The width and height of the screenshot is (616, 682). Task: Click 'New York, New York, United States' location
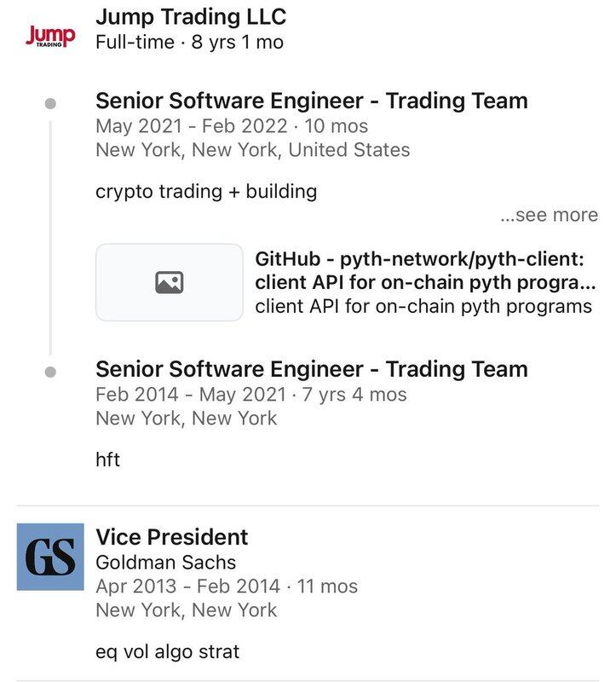[x=252, y=150]
